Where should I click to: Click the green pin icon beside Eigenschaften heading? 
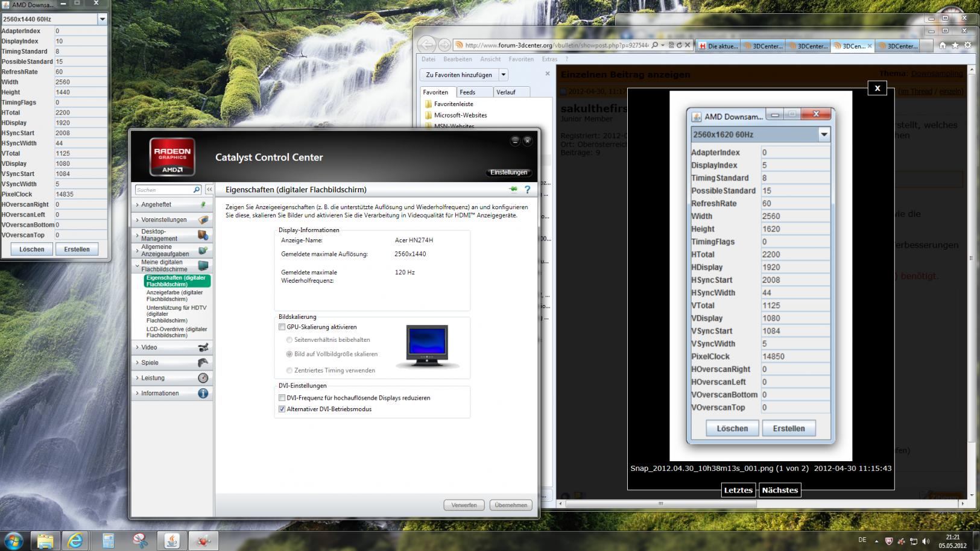pos(513,189)
